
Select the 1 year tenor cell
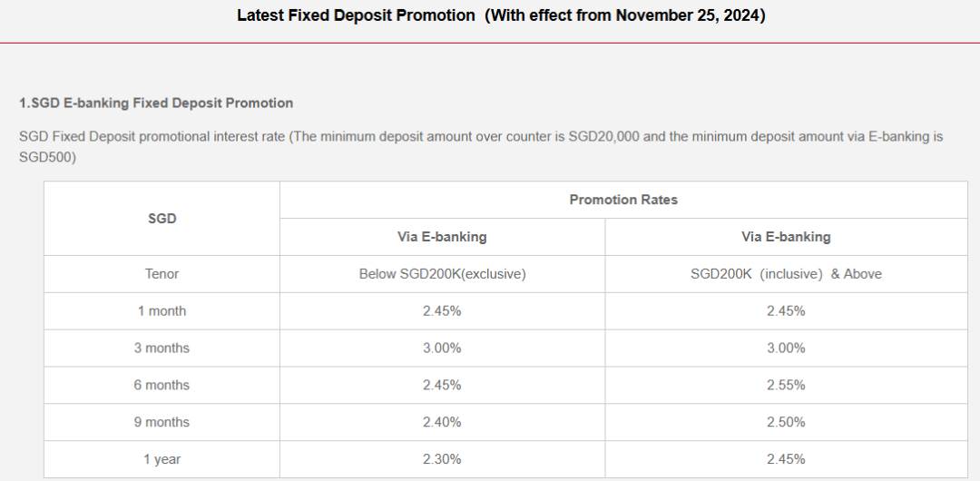click(x=162, y=459)
